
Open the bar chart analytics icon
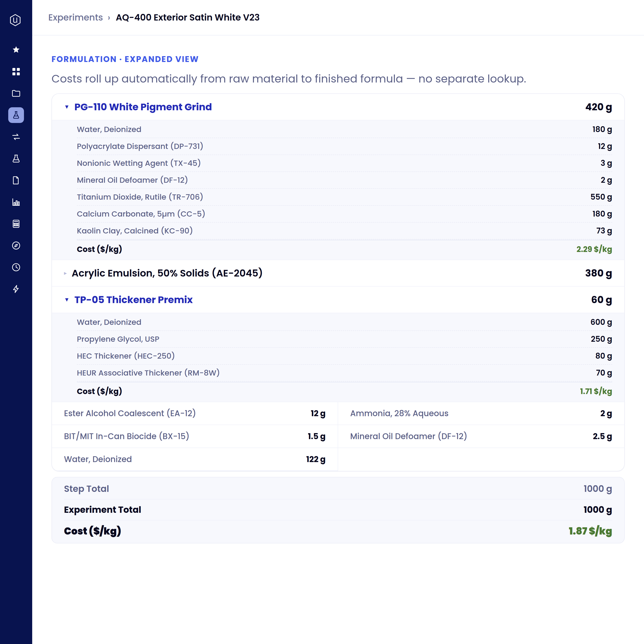pos(16,202)
